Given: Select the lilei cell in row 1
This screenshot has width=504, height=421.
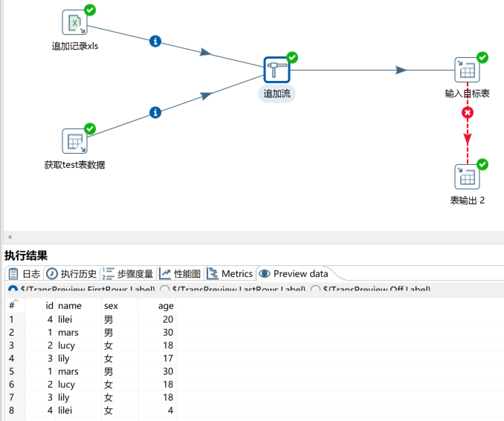Looking at the screenshot, I should pos(68,319).
